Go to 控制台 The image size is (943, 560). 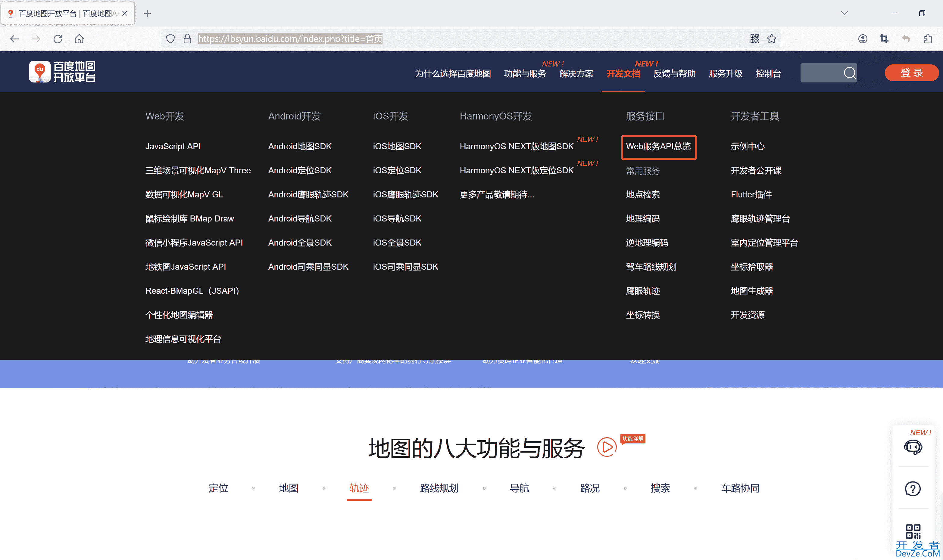(x=768, y=74)
